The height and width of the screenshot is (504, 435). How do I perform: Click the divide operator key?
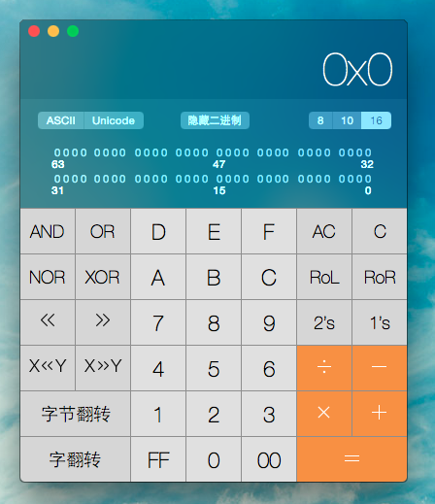[x=324, y=368]
